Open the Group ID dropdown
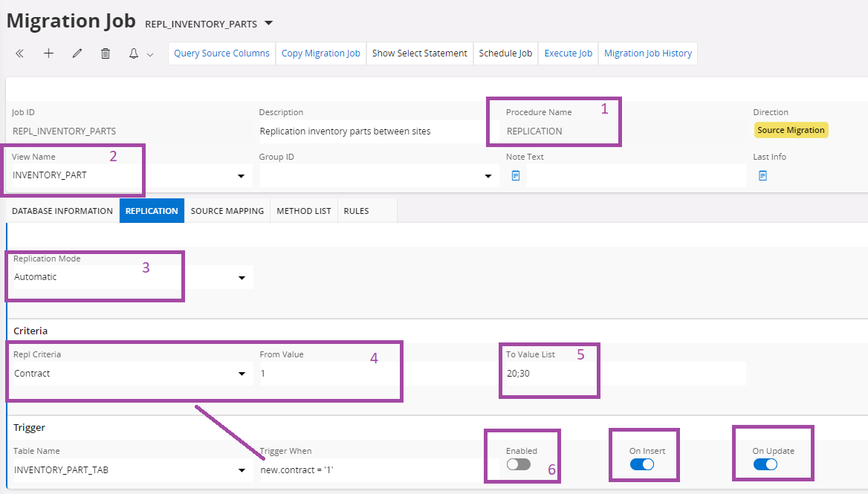The width and height of the screenshot is (868, 494). 488,176
